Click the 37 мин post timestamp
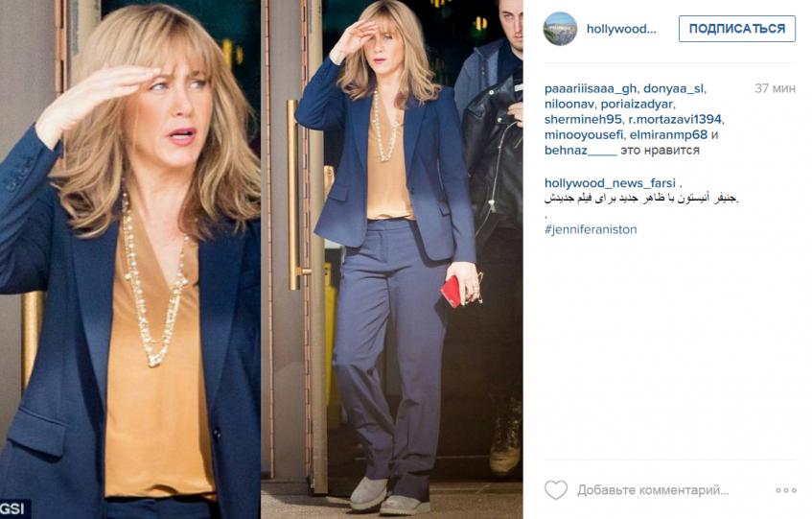The image size is (812, 519). [x=775, y=88]
